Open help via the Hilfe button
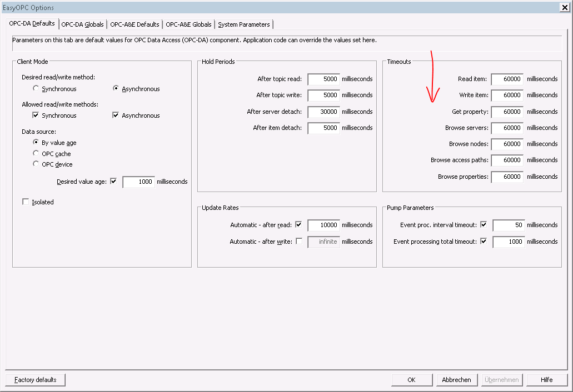This screenshot has height=392, width=573. coord(547,380)
